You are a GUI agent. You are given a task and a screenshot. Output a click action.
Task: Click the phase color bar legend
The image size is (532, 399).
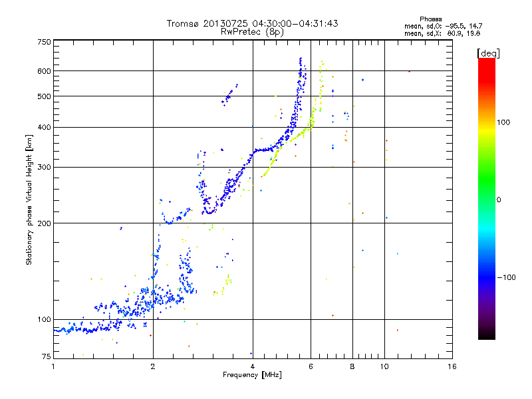pos(487,198)
